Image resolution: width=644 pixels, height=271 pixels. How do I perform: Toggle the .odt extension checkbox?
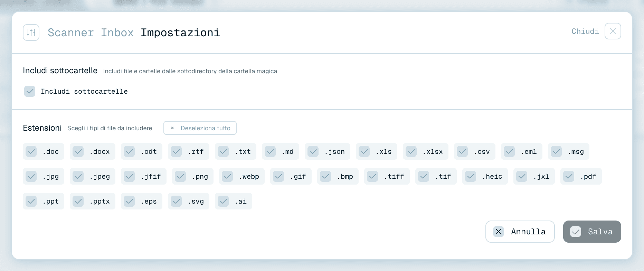pos(129,151)
